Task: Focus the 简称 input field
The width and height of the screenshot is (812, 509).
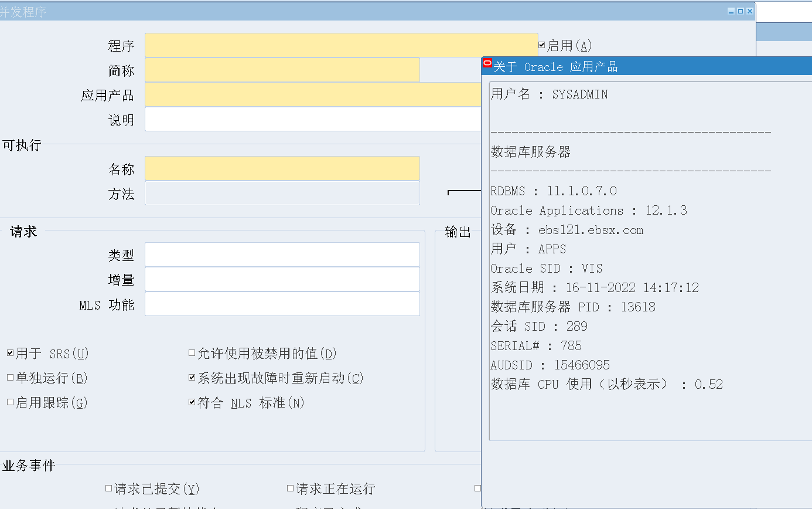Action: pos(282,70)
